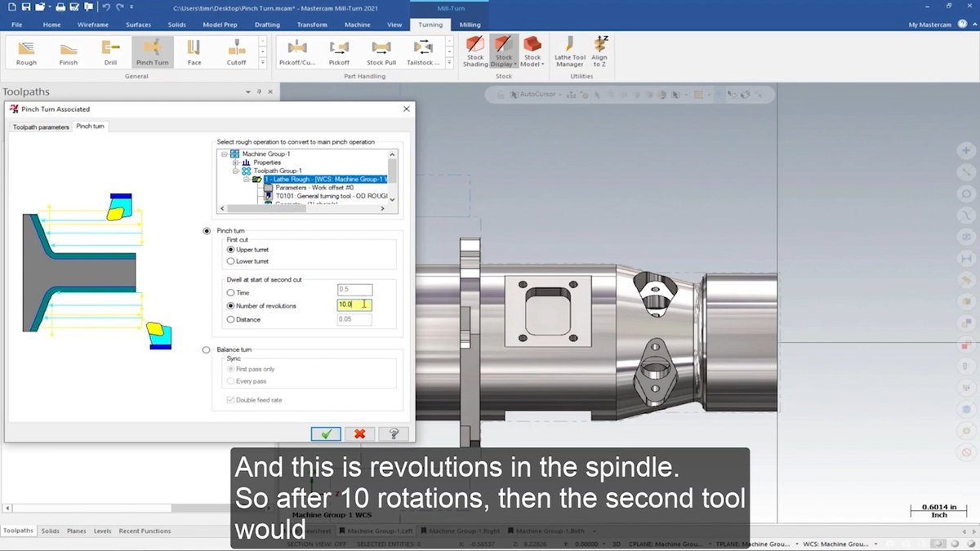The image size is (980, 551).
Task: Open My Mastercam account link
Action: [x=929, y=24]
